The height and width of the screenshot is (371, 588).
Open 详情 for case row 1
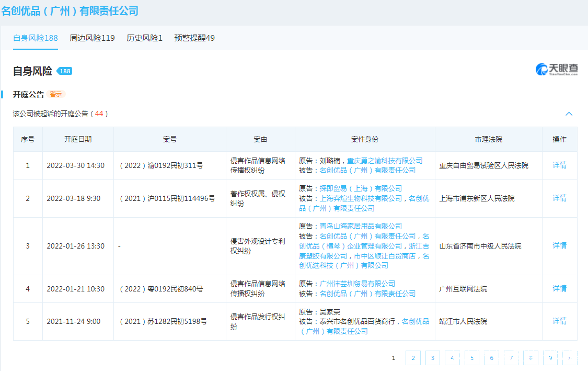[x=559, y=165]
